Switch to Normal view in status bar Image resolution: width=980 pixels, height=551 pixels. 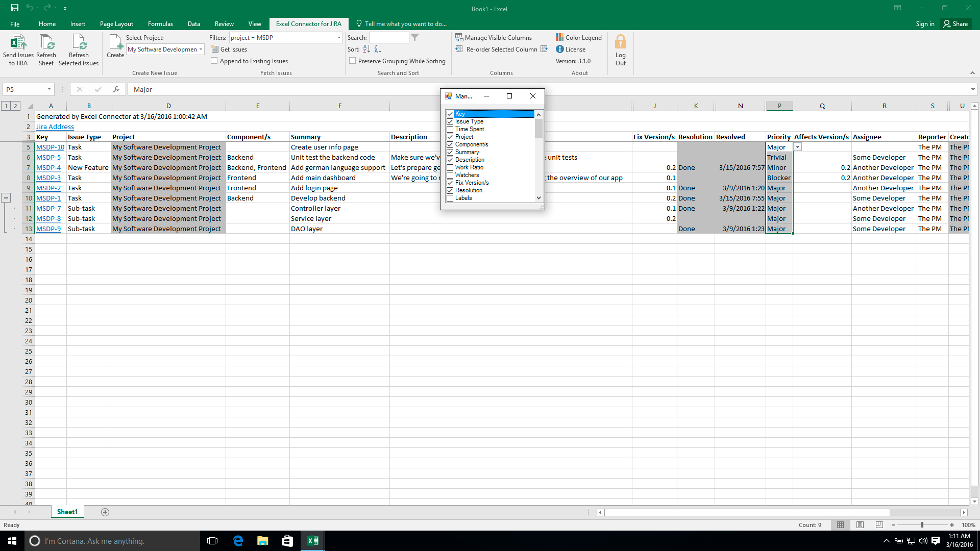point(840,525)
